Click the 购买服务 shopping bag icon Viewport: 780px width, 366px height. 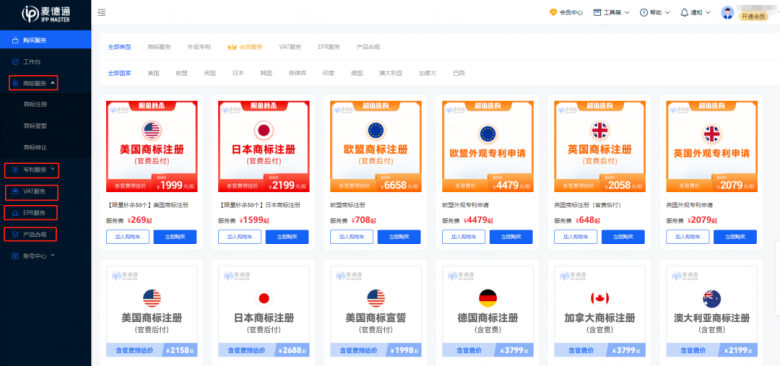(x=15, y=40)
